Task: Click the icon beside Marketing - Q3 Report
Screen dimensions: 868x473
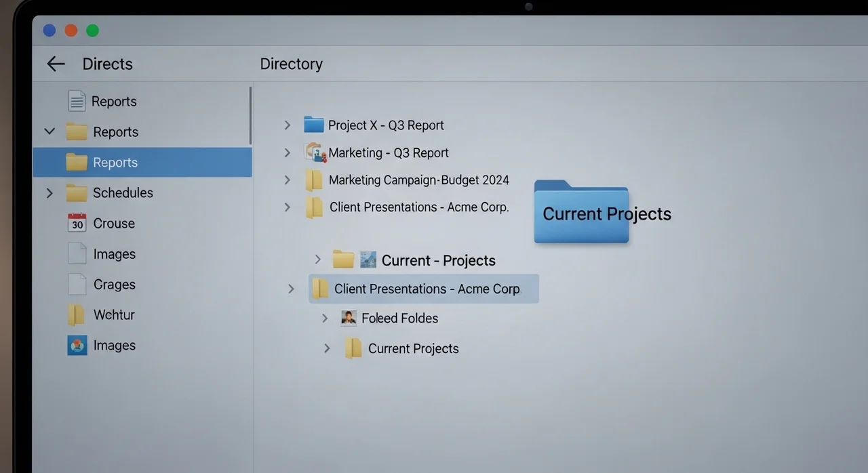Action: tap(314, 152)
